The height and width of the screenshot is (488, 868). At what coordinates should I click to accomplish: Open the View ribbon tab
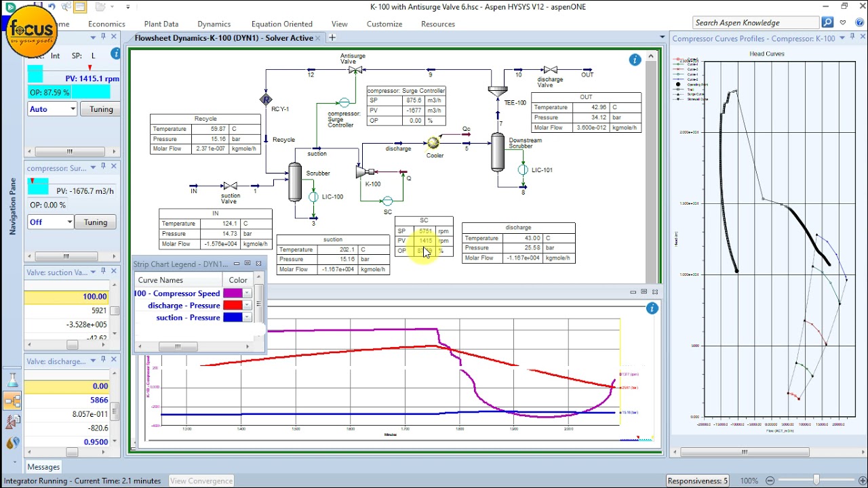pyautogui.click(x=340, y=24)
